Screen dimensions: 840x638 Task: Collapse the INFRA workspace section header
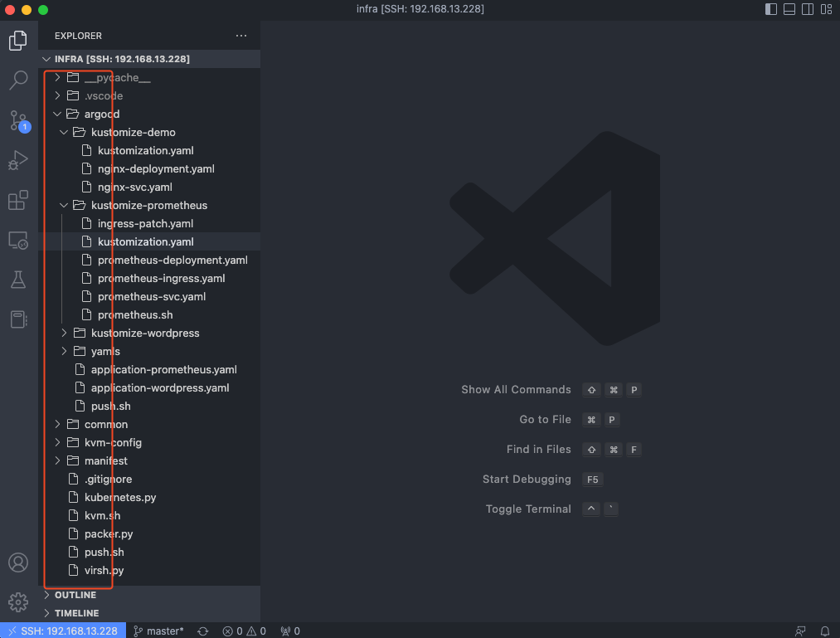click(x=149, y=59)
